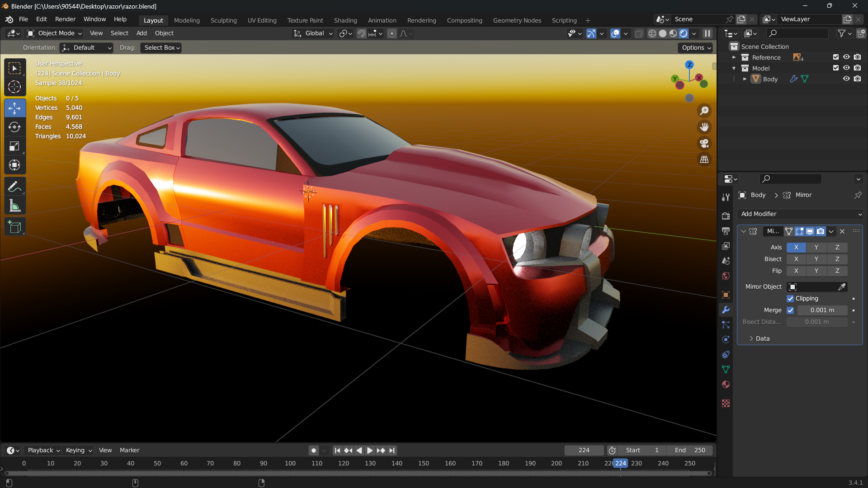This screenshot has width=868, height=488.
Task: Open Material properties tab icon
Action: click(x=726, y=385)
